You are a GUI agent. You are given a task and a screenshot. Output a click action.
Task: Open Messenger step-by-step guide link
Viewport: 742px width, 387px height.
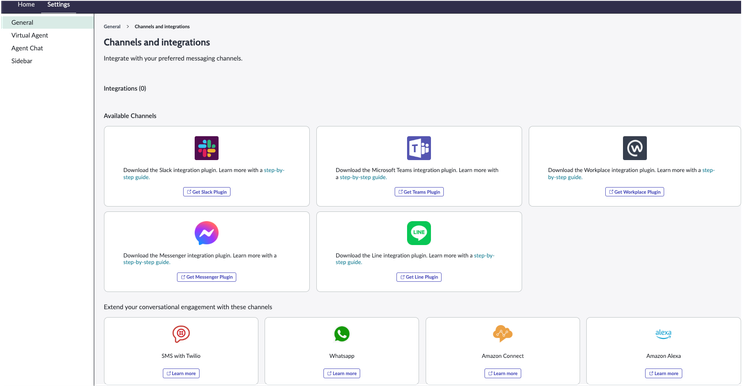click(x=146, y=263)
